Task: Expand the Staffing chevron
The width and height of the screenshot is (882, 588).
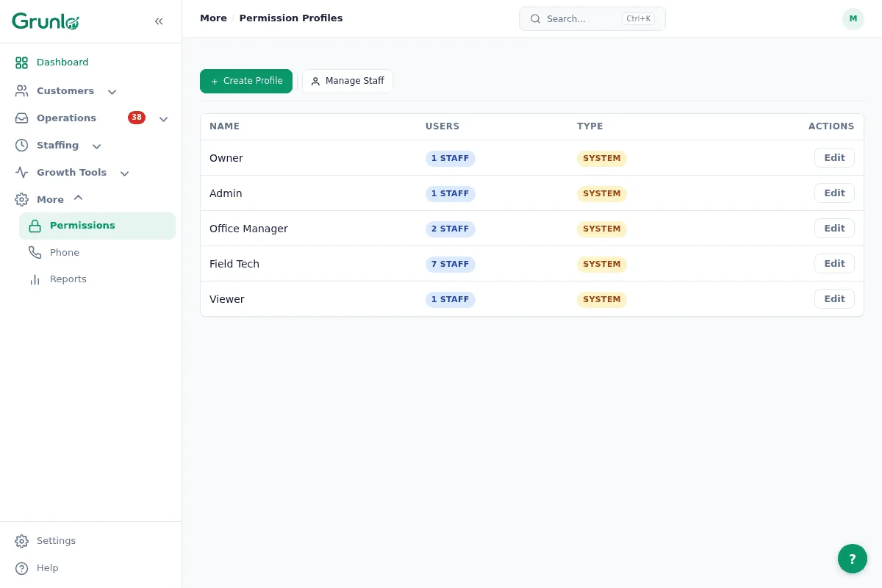Action: click(96, 146)
